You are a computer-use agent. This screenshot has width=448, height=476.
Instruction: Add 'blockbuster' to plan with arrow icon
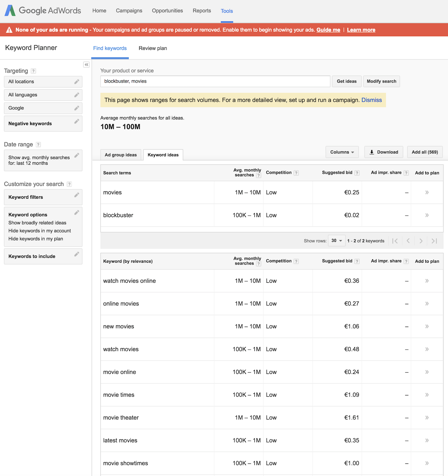[x=427, y=215]
